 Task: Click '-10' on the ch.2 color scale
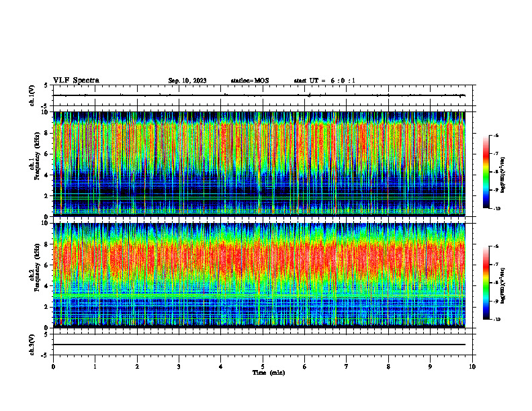click(496, 320)
